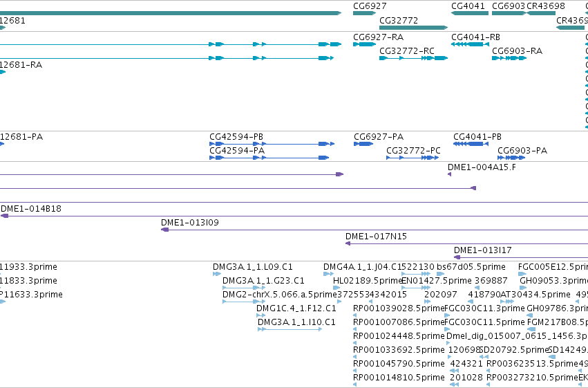Click EST SD20792.5prime
The image size is (588, 388).
[484, 358]
